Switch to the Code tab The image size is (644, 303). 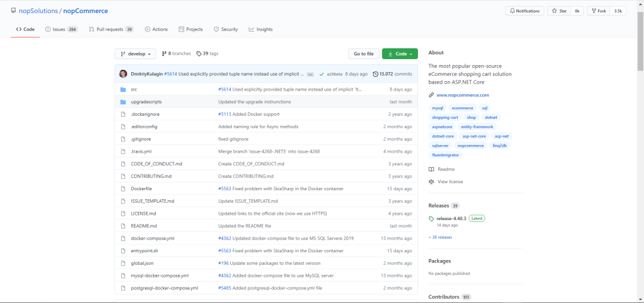point(25,29)
